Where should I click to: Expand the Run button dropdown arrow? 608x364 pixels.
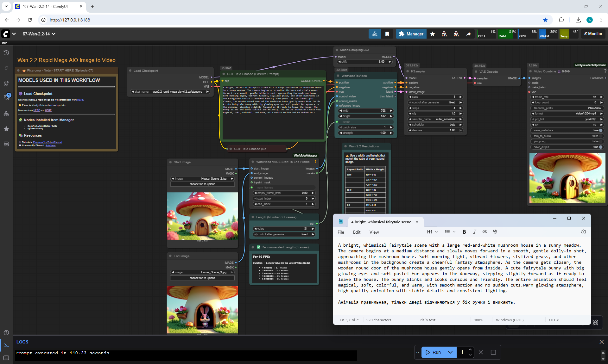pos(450,352)
